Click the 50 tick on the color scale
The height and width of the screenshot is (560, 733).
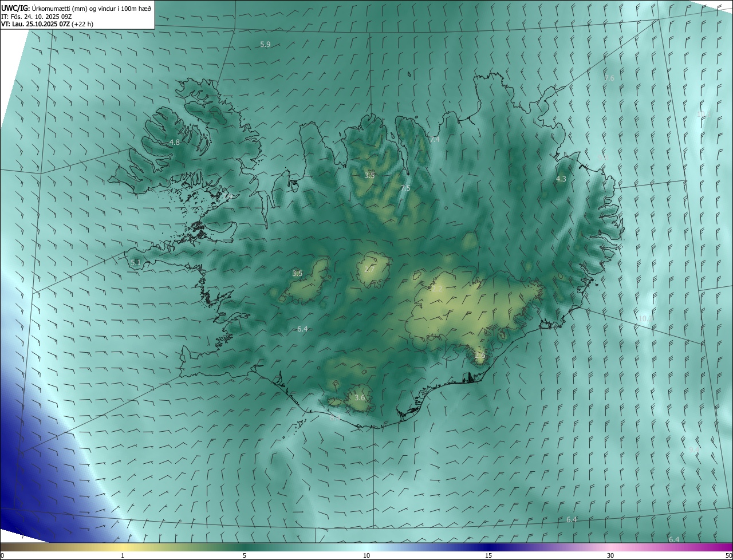point(728,555)
